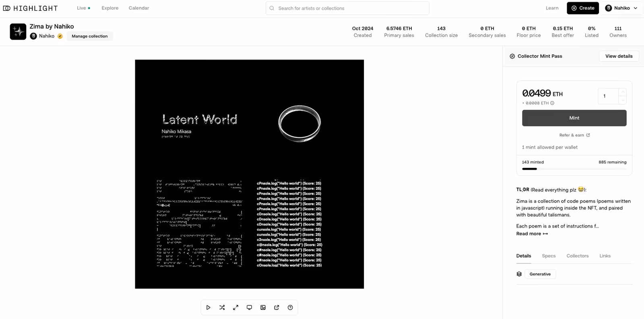The width and height of the screenshot is (644, 319).
Task: Click the layers icon beside Generative
Action: pyautogui.click(x=519, y=274)
